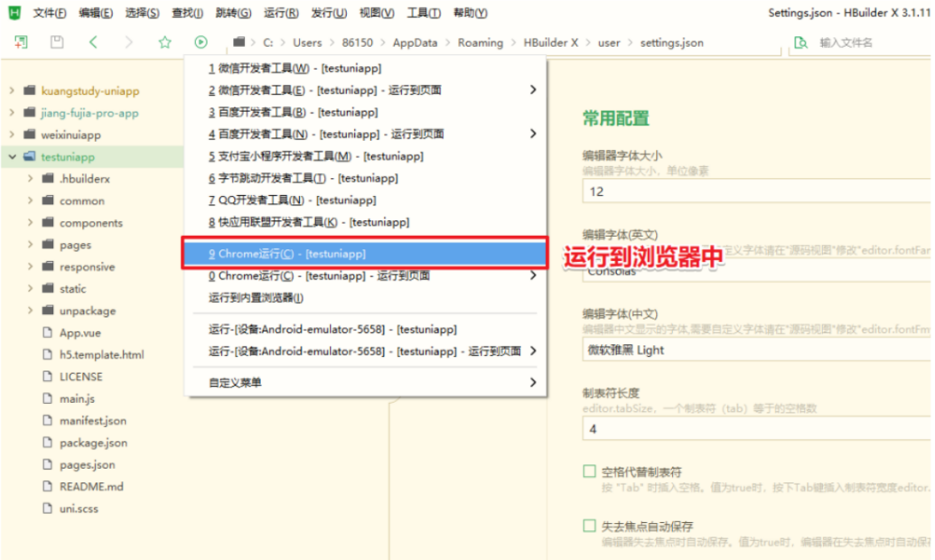Image resolution: width=935 pixels, height=560 pixels.
Task: Open the 运行(R) menu
Action: point(281,13)
